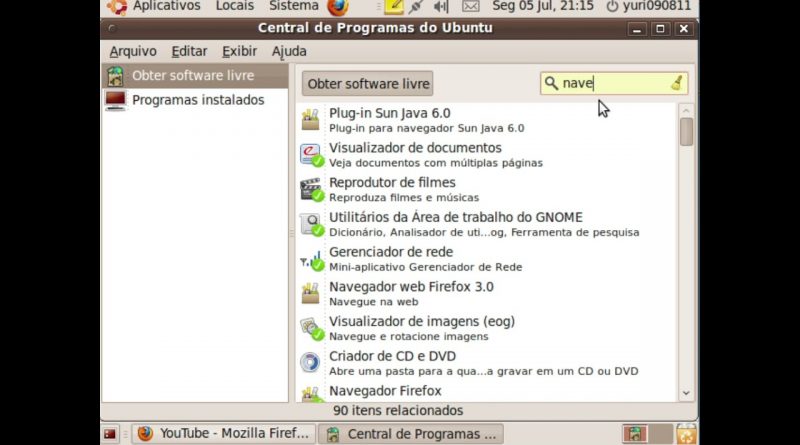Image resolution: width=800 pixels, height=445 pixels.
Task: Click the date and time Seg 05 Jul
Action: pyautogui.click(x=543, y=6)
